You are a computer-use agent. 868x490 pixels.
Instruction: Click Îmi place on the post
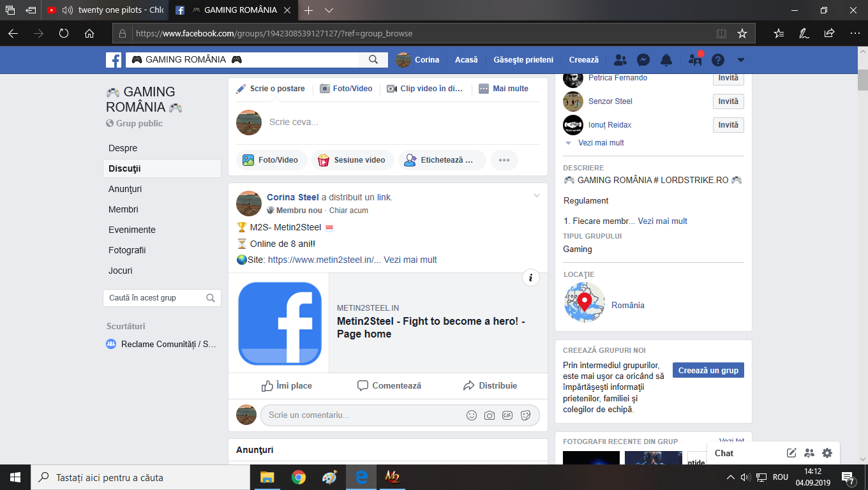pyautogui.click(x=287, y=385)
